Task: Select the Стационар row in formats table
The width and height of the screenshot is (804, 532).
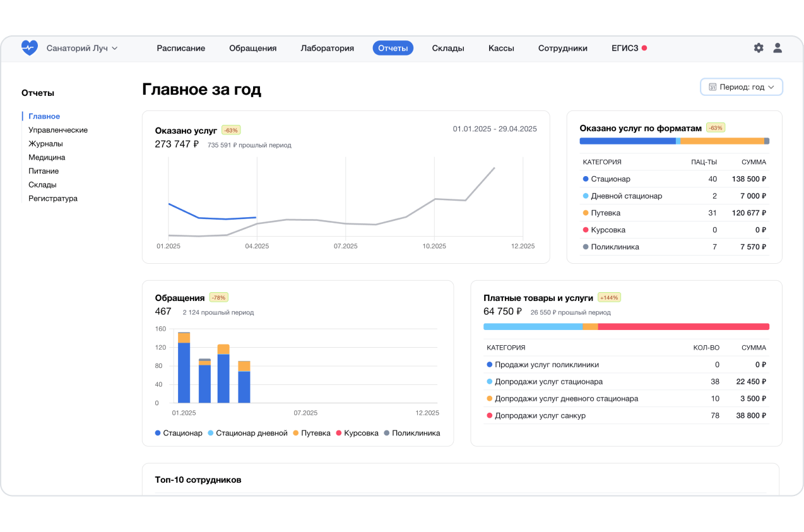Action: [673, 179]
